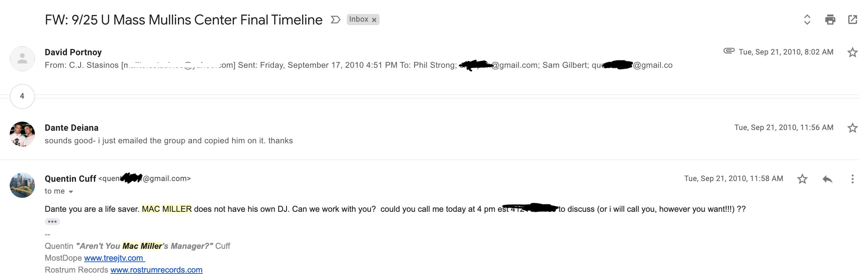Open conversation in a new window

(x=852, y=20)
